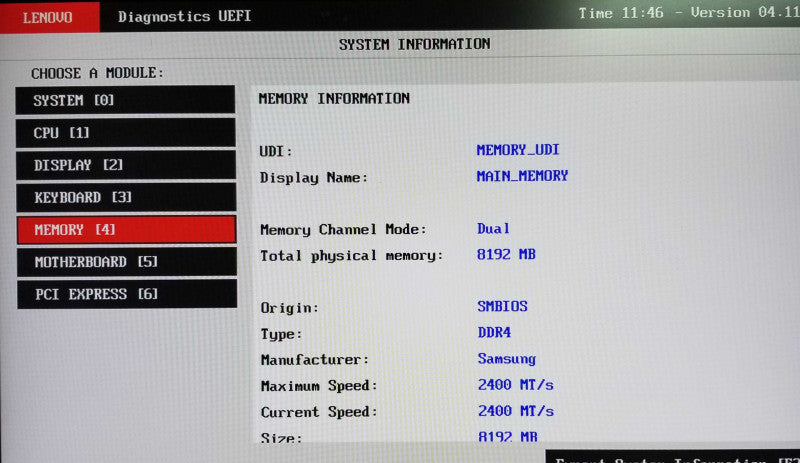Click the Current Speed 2400 MT/s value

click(x=516, y=411)
